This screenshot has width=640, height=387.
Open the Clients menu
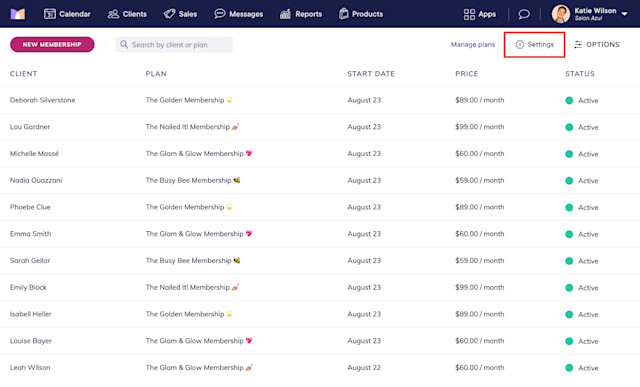(x=127, y=14)
